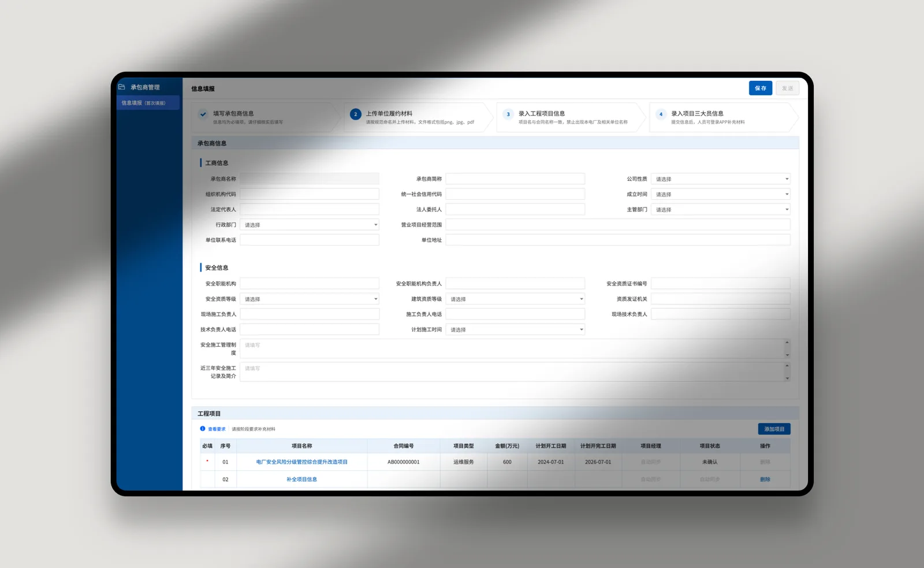Expand the 行政部门 dropdown
This screenshot has width=924, height=568.
coord(310,225)
